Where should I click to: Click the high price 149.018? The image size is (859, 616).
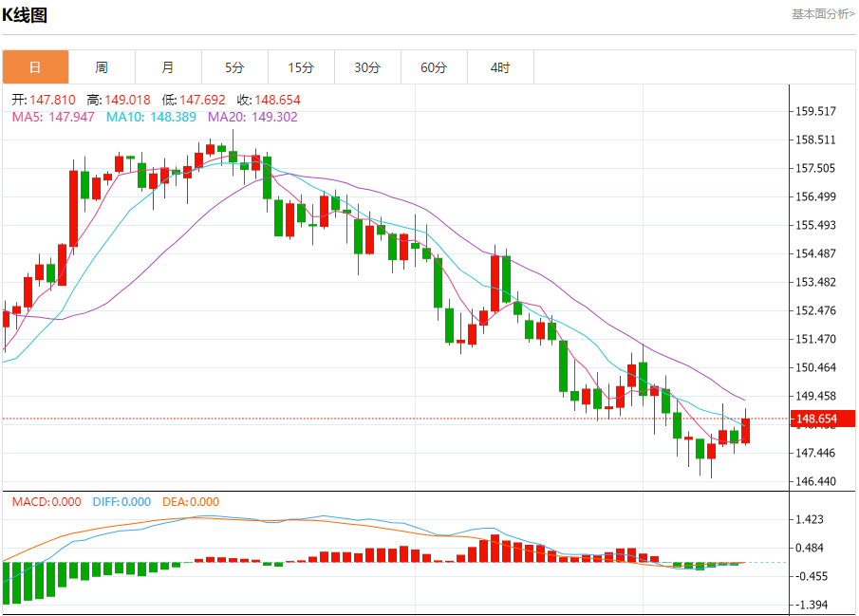[127, 100]
